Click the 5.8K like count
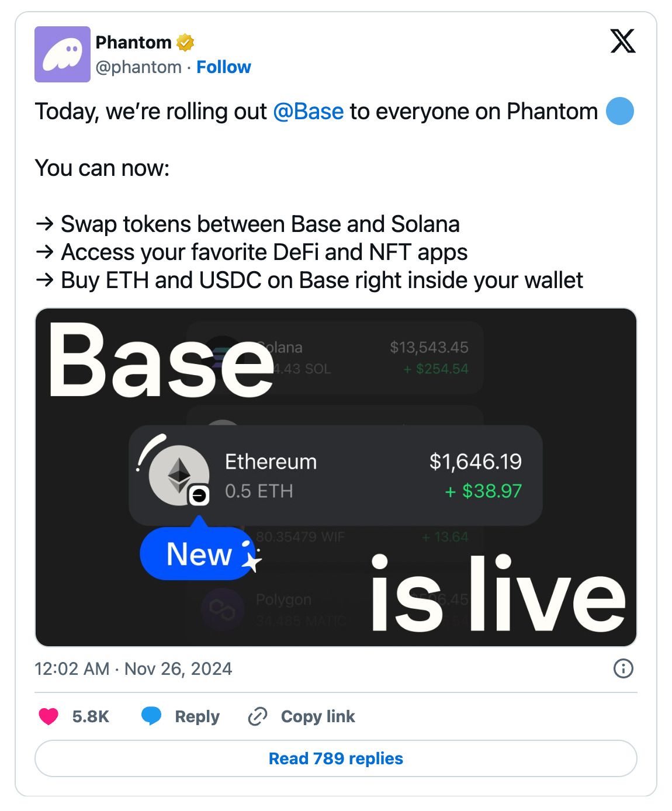The image size is (672, 811). point(91,716)
